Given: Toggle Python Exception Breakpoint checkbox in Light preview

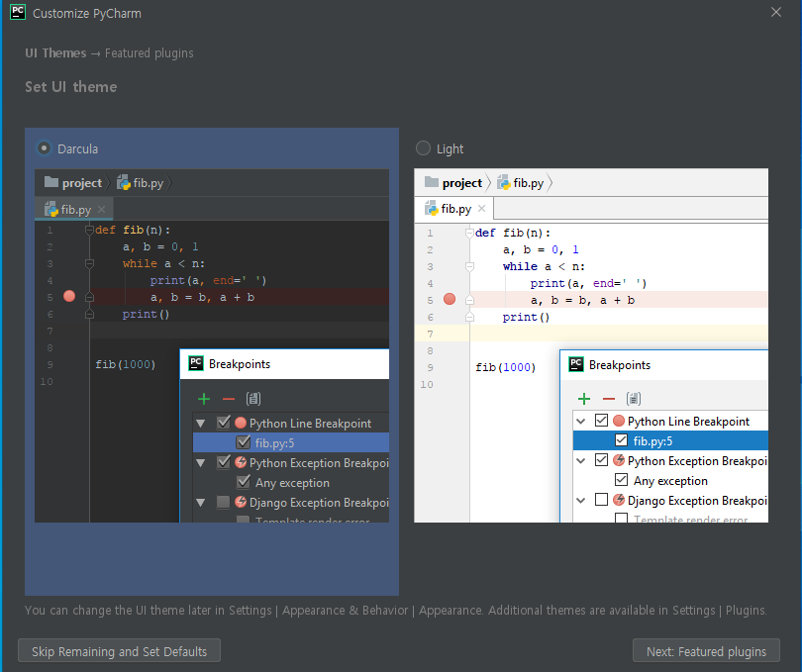Looking at the screenshot, I should pyautogui.click(x=601, y=460).
